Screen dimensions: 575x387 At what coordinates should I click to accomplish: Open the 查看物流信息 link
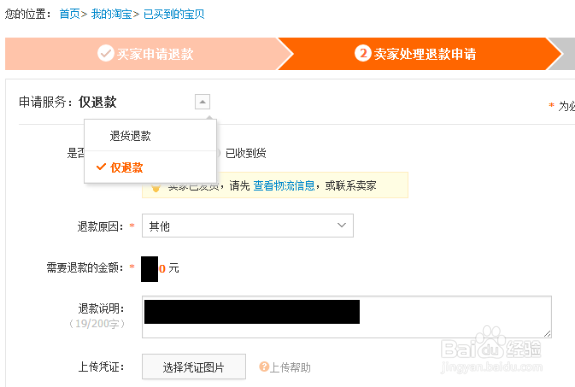284,186
